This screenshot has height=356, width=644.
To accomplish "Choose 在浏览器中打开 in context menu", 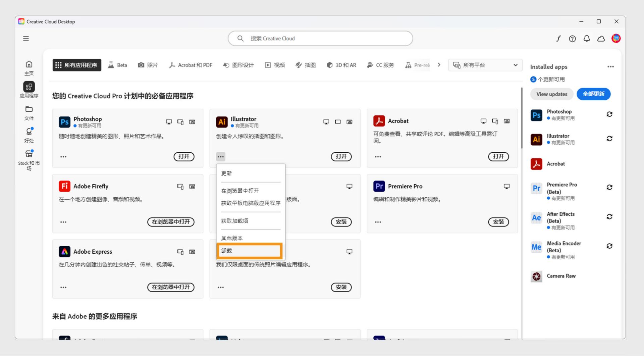I will pyautogui.click(x=251, y=191).
